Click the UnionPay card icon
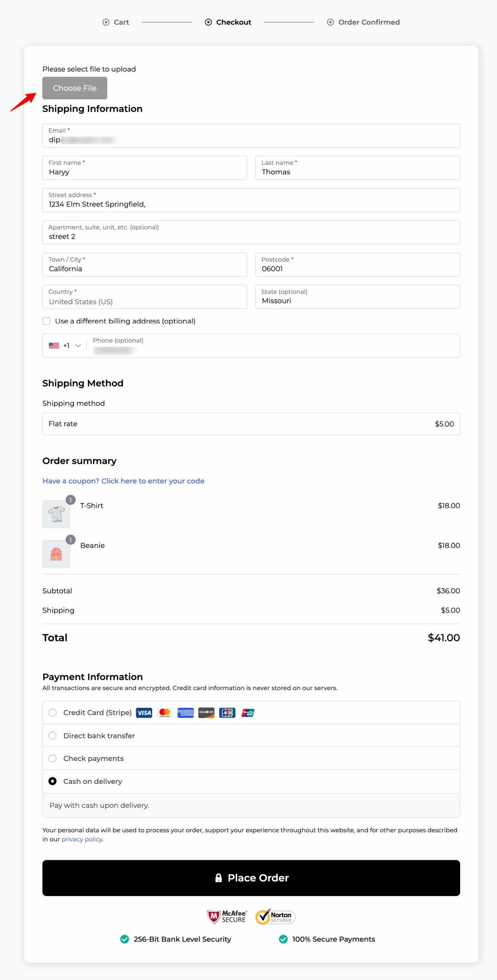 coord(248,712)
